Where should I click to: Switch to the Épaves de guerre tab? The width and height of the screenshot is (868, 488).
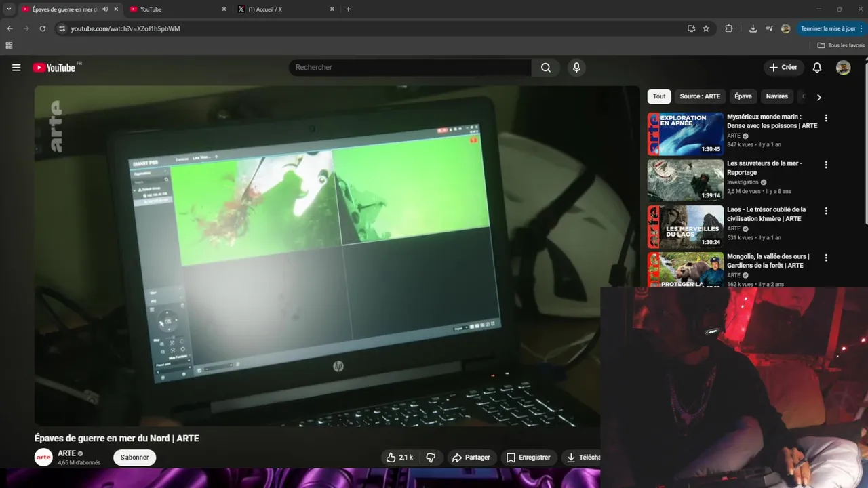tap(65, 9)
